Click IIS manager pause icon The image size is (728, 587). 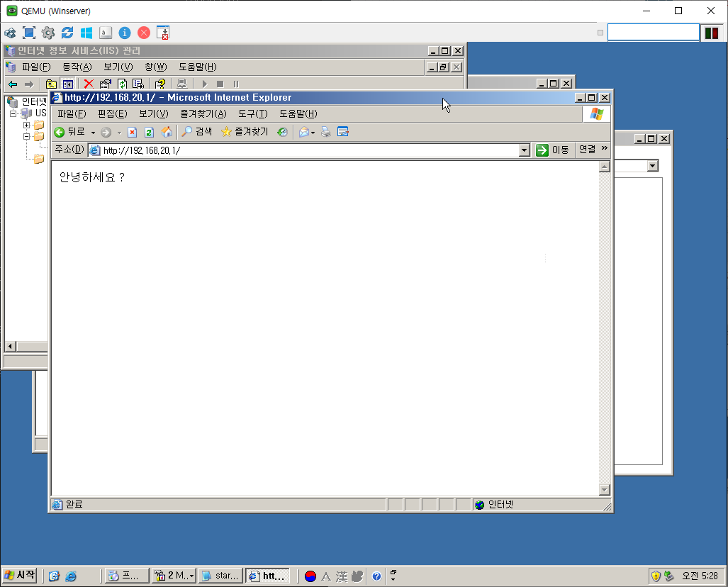coord(236,84)
